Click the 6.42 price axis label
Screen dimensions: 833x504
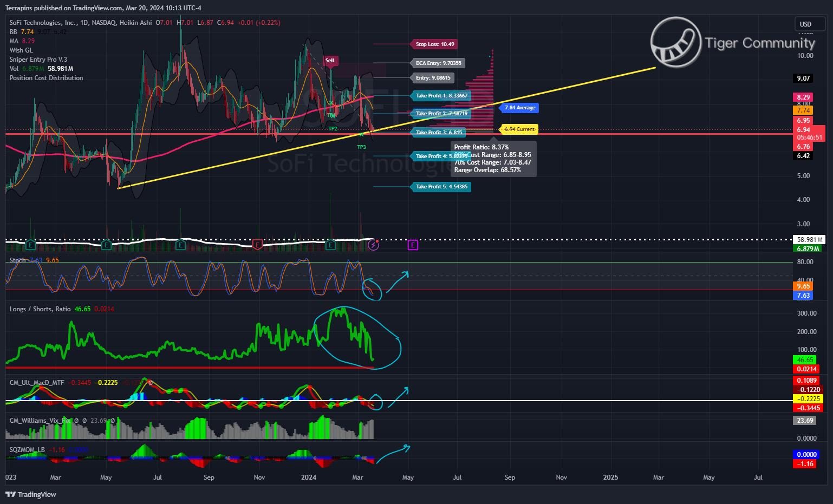pyautogui.click(x=803, y=156)
